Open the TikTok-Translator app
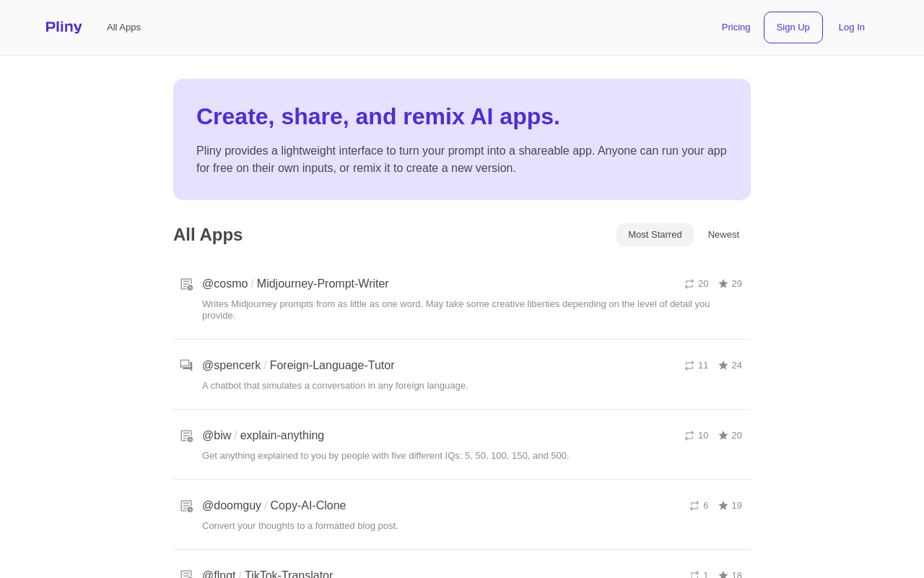Image resolution: width=924 pixels, height=578 pixels. point(289,574)
